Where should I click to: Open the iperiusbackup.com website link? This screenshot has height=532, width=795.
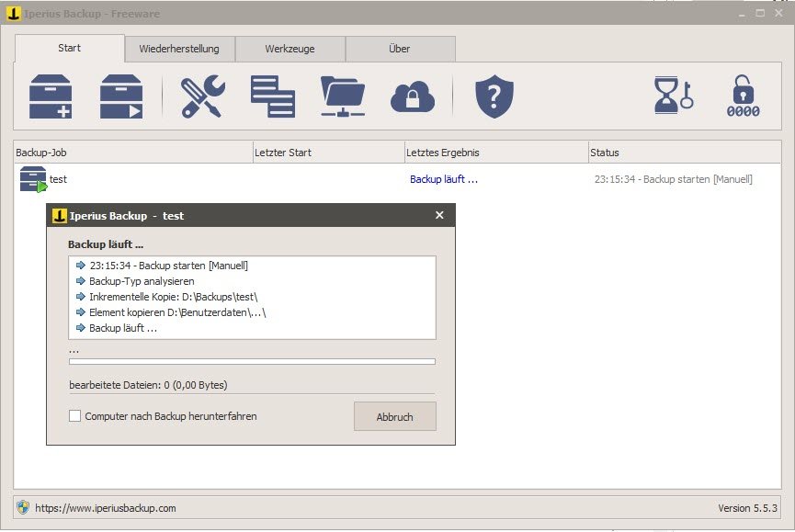pyautogui.click(x=105, y=507)
